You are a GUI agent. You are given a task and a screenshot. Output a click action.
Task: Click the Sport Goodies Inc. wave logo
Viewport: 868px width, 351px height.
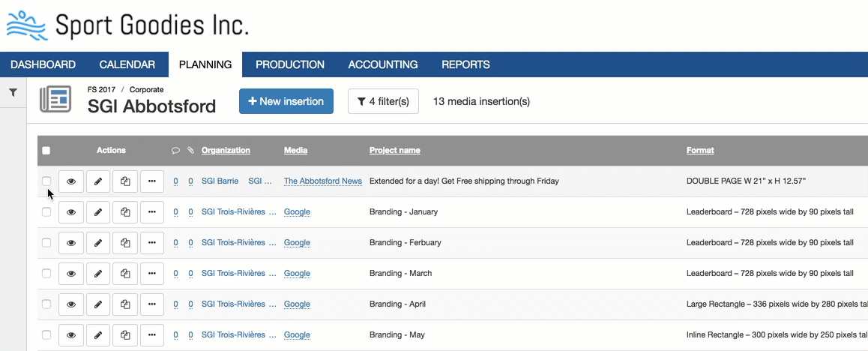27,25
